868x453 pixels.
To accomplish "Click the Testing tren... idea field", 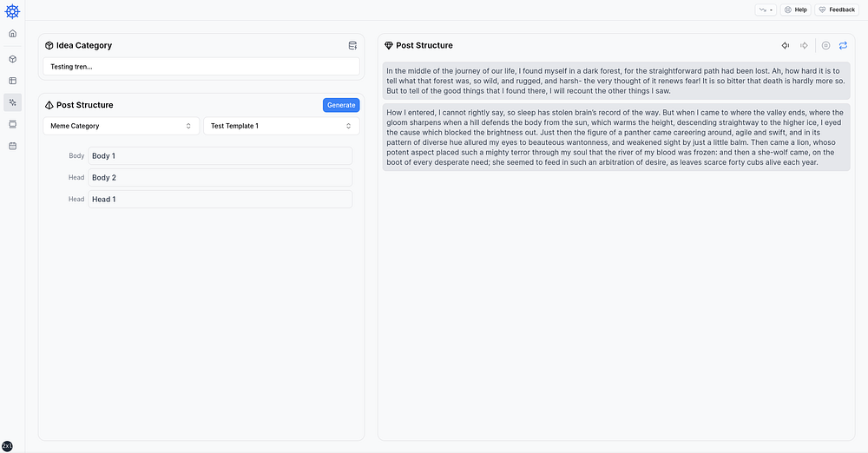I will (x=201, y=67).
